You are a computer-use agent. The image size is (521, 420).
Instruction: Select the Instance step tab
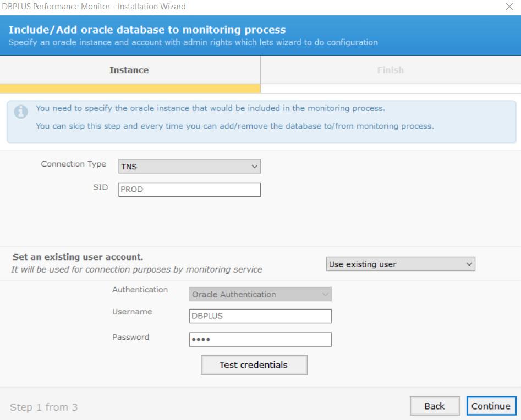[x=130, y=70]
